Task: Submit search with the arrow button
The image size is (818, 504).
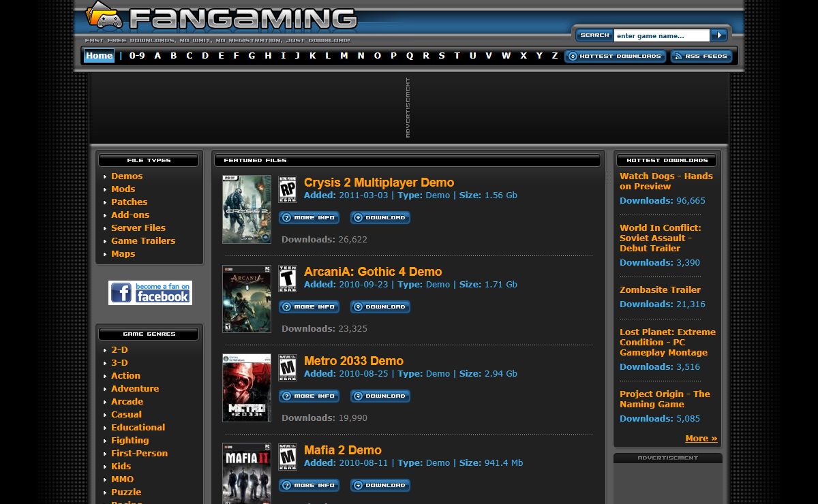Action: [718, 35]
